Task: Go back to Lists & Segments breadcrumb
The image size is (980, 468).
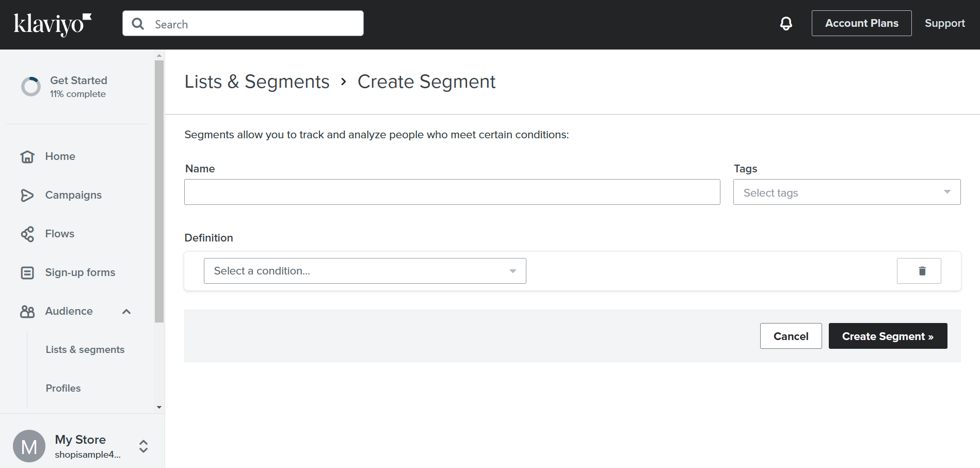Action: pos(256,82)
